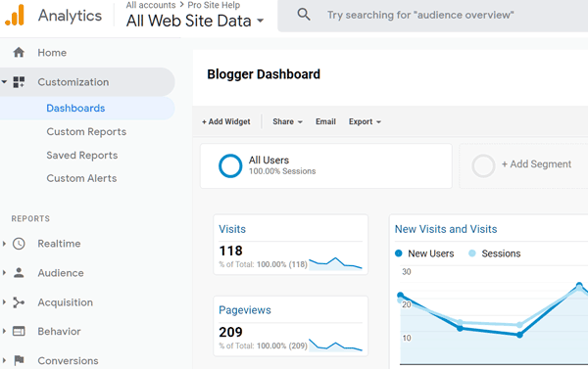Click the Blogger Dashboard title
The image size is (588, 369).
coord(264,74)
